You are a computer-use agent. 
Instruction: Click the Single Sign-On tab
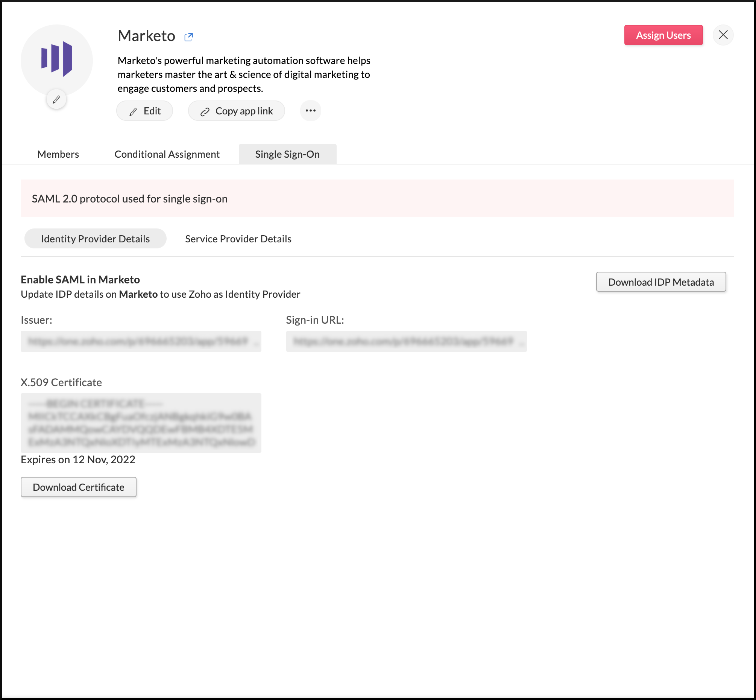tap(287, 154)
